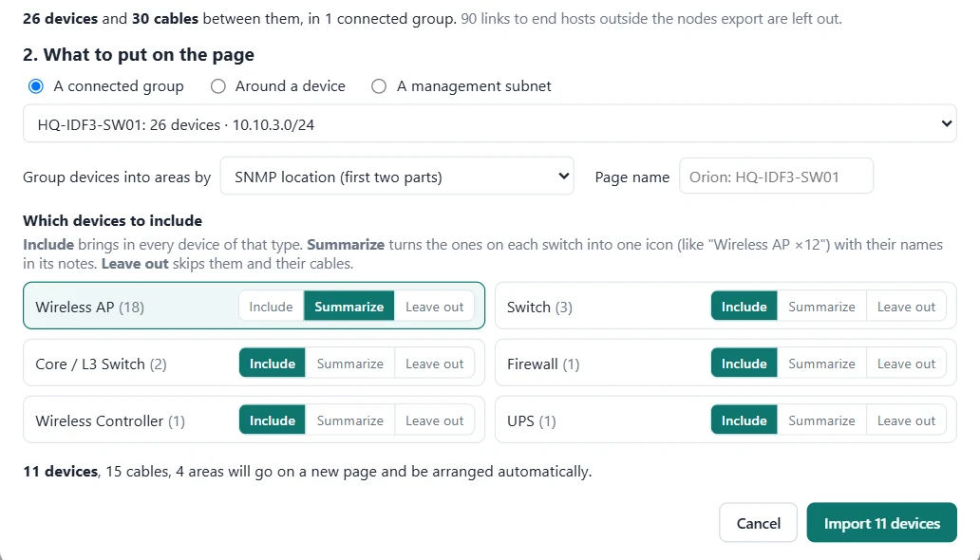Set Wireless Controller to Summarize

click(350, 420)
